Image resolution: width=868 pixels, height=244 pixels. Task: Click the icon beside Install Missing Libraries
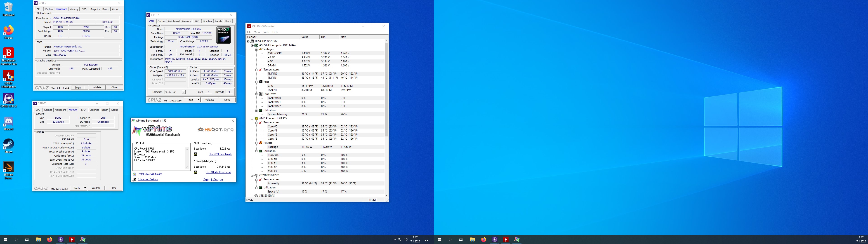(x=134, y=174)
